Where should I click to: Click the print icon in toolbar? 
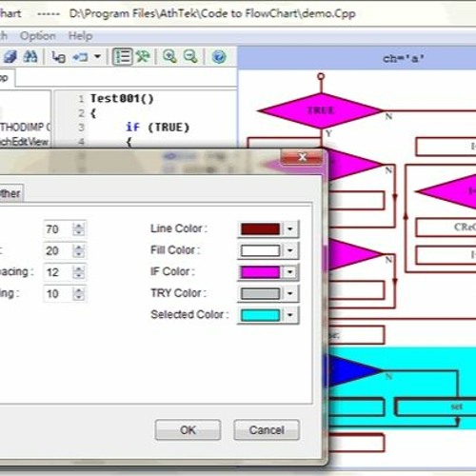click(x=10, y=57)
